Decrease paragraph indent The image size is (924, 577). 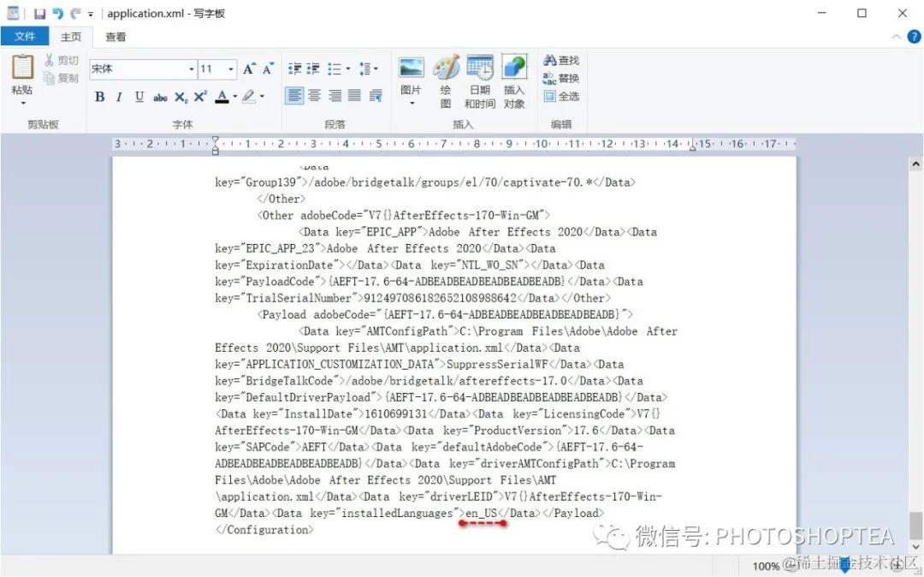pyautogui.click(x=294, y=69)
